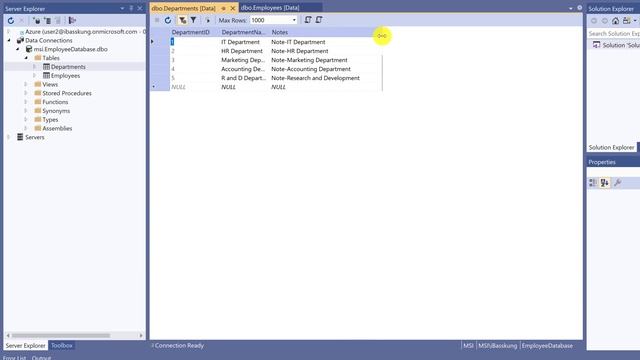Expand the Servers node
This screenshot has width=640, height=360.
(x=9, y=137)
